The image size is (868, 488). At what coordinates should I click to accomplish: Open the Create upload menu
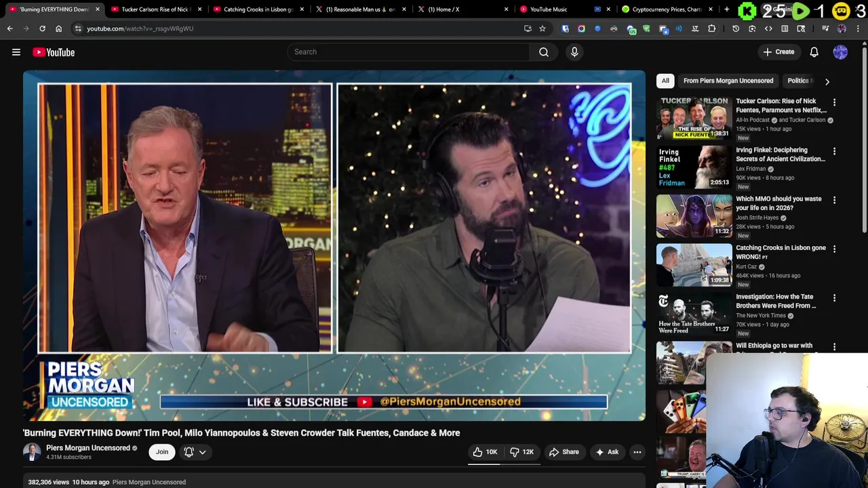point(778,52)
